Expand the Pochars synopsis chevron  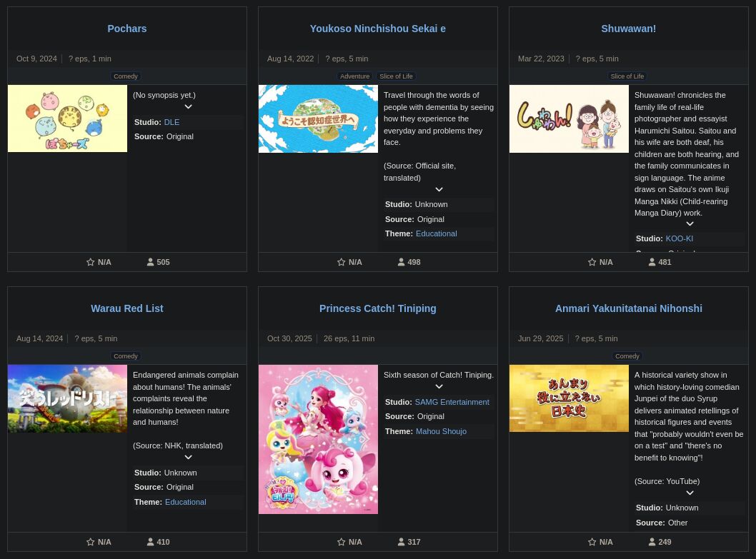[188, 107]
